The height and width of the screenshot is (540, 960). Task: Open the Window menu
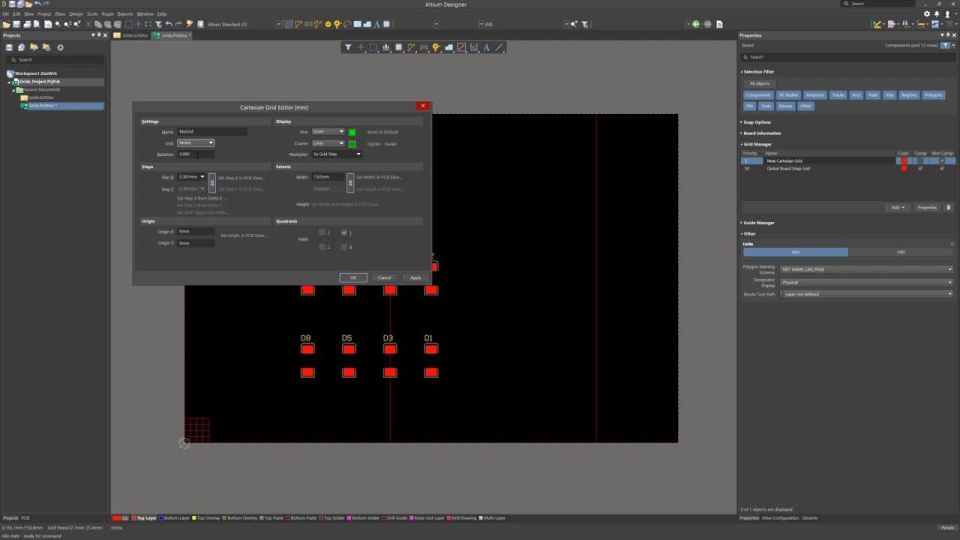coord(145,13)
